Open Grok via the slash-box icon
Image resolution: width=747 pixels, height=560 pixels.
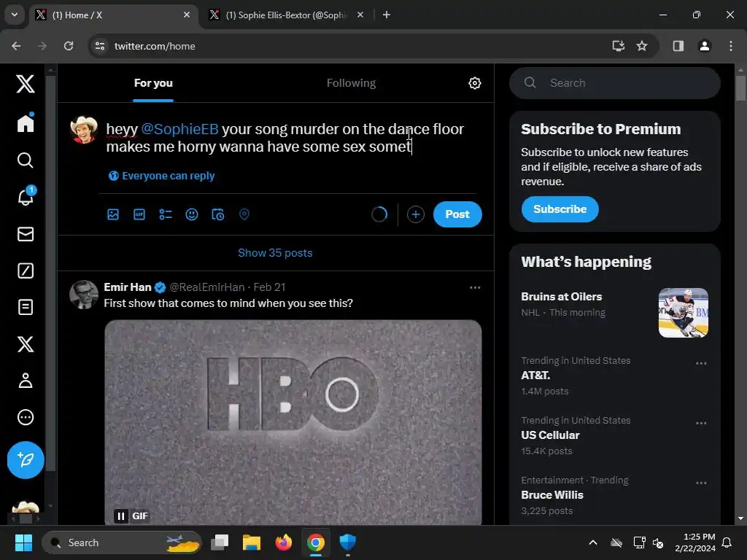(26, 271)
